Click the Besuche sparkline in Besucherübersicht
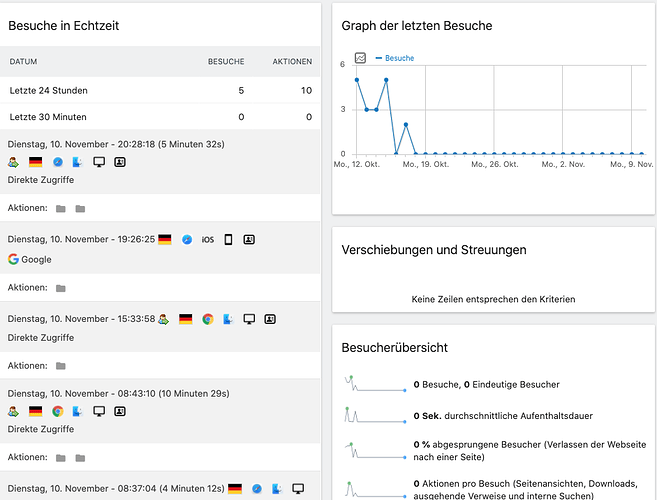Image resolution: width=657 pixels, height=500 pixels. pos(375,384)
